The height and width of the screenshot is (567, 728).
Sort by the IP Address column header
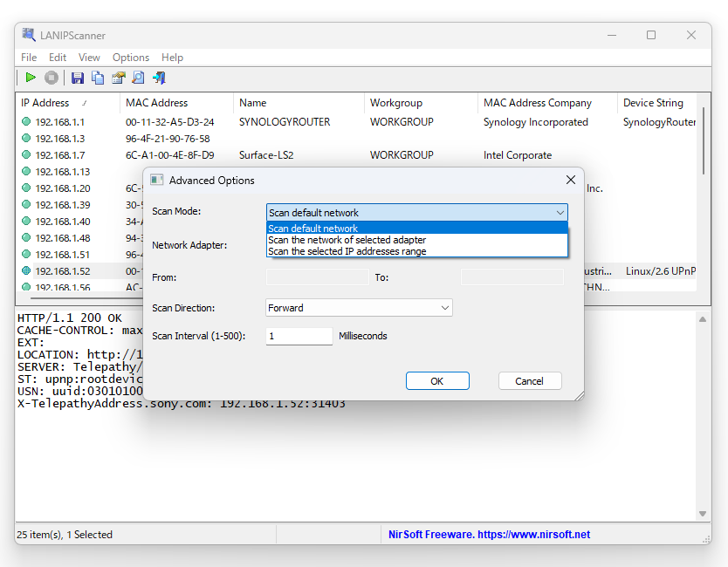tap(68, 103)
